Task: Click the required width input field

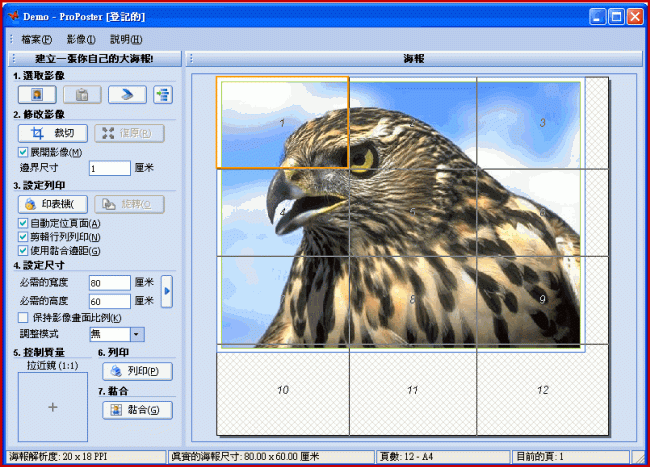Action: pos(109,283)
